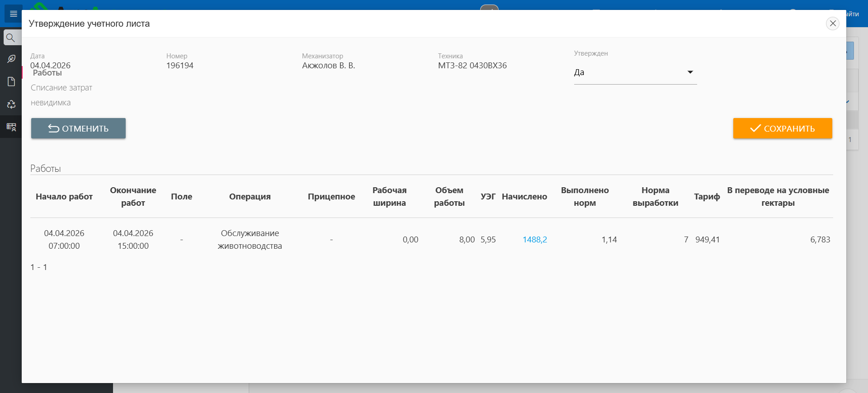This screenshot has height=393, width=868.
Task: Switch to the Списание затрат tab
Action: click(61, 88)
